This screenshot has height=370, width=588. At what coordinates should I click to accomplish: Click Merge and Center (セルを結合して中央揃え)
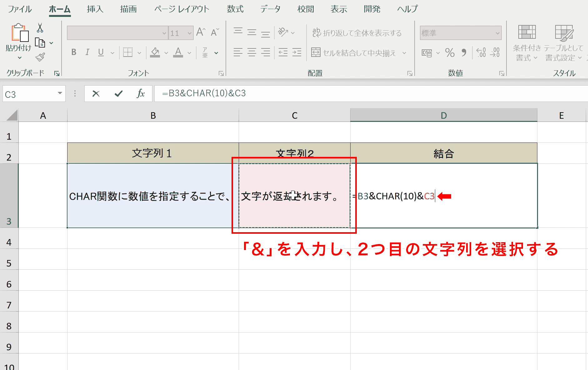pyautogui.click(x=354, y=52)
